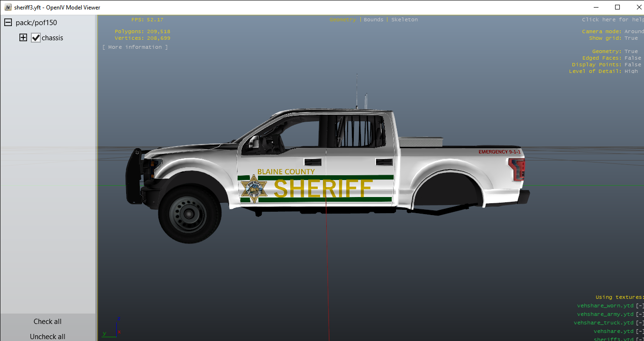Toggle Show grid True value
Viewport: 644px width, 341px height.
tap(631, 38)
